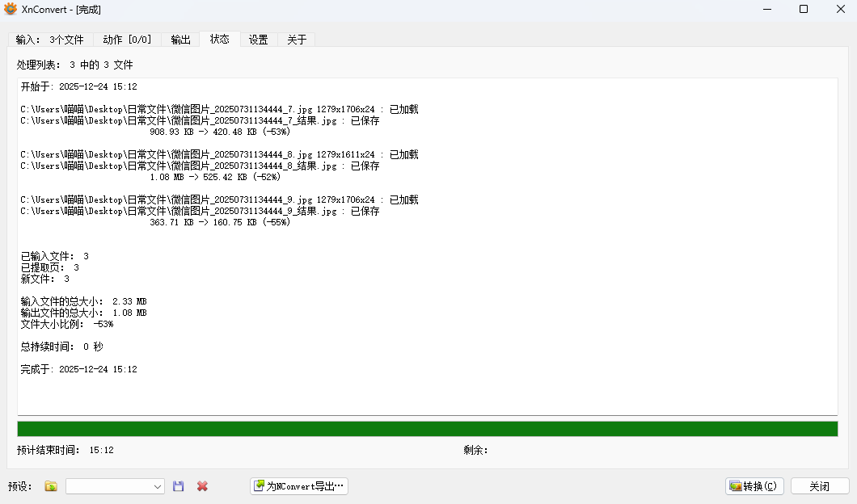Click the XnConvert logo in the title bar
This screenshot has height=504, width=857.
(x=10, y=9)
